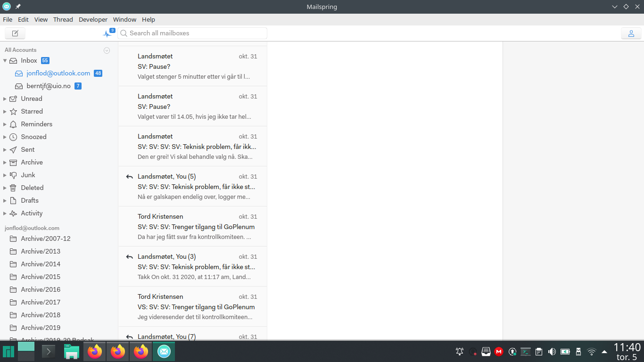Expand the Unread folder arrow
The image size is (644, 362).
pos(5,99)
